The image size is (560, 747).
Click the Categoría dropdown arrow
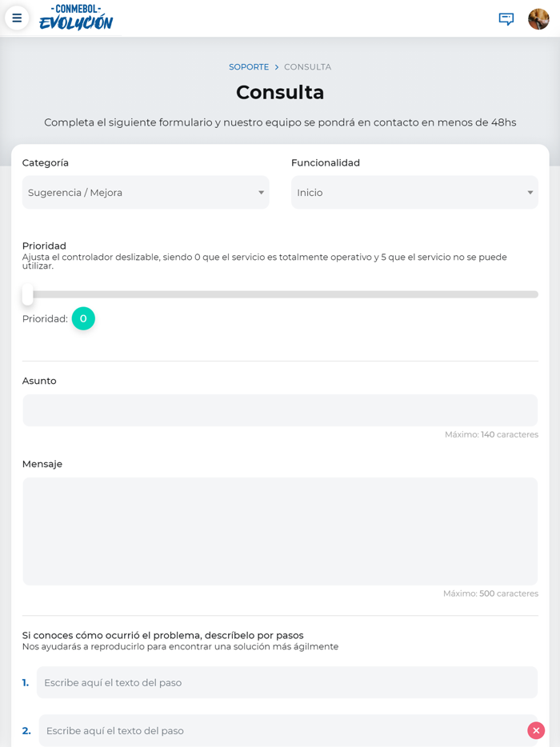click(261, 193)
